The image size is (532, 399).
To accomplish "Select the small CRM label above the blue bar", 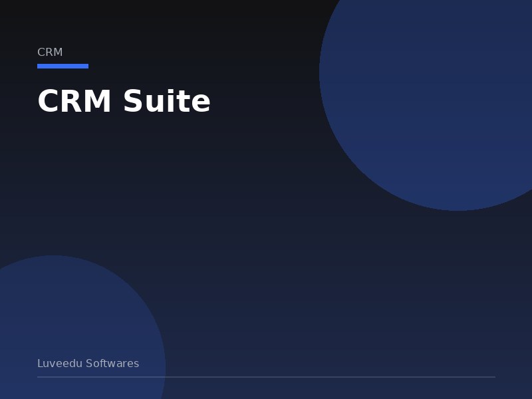I will (x=50, y=53).
